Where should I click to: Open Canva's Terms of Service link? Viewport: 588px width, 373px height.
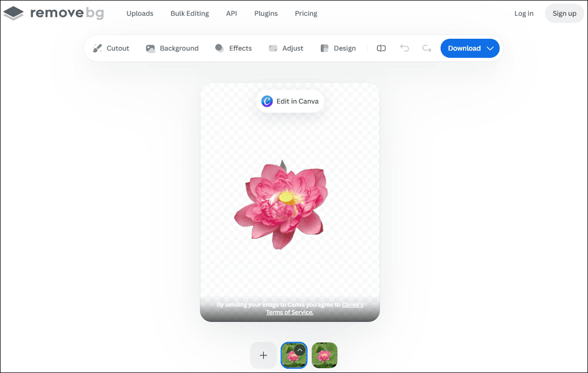point(289,312)
